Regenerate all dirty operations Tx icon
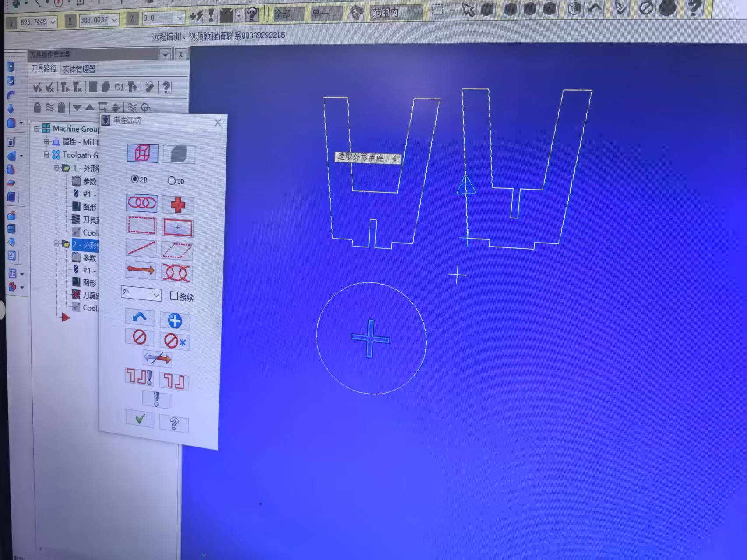This screenshot has width=747, height=560. (78, 88)
